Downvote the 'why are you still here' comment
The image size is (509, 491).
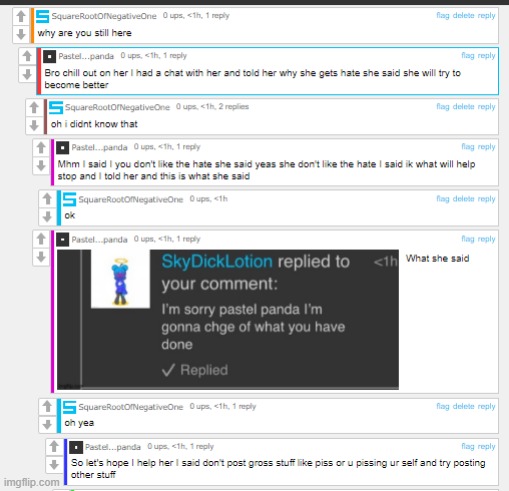tap(21, 34)
